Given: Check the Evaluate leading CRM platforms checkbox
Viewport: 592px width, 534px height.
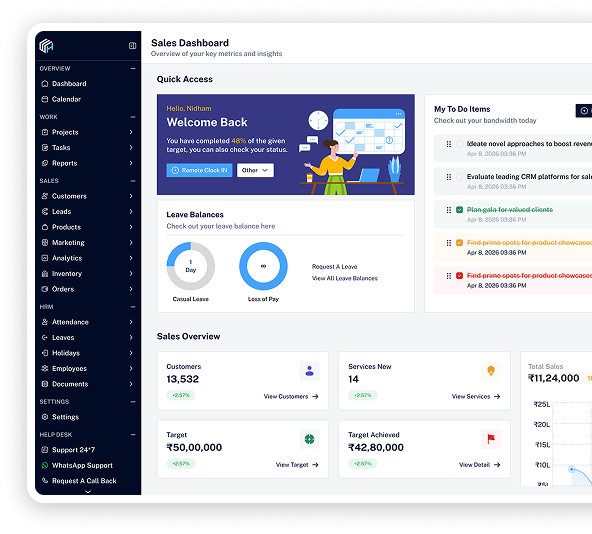Looking at the screenshot, I should [x=459, y=177].
